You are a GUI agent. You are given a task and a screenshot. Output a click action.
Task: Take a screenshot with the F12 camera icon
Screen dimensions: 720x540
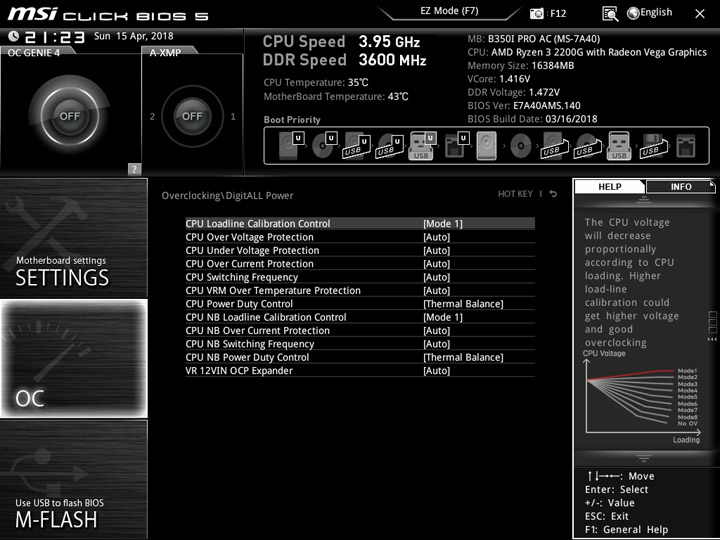(536, 14)
